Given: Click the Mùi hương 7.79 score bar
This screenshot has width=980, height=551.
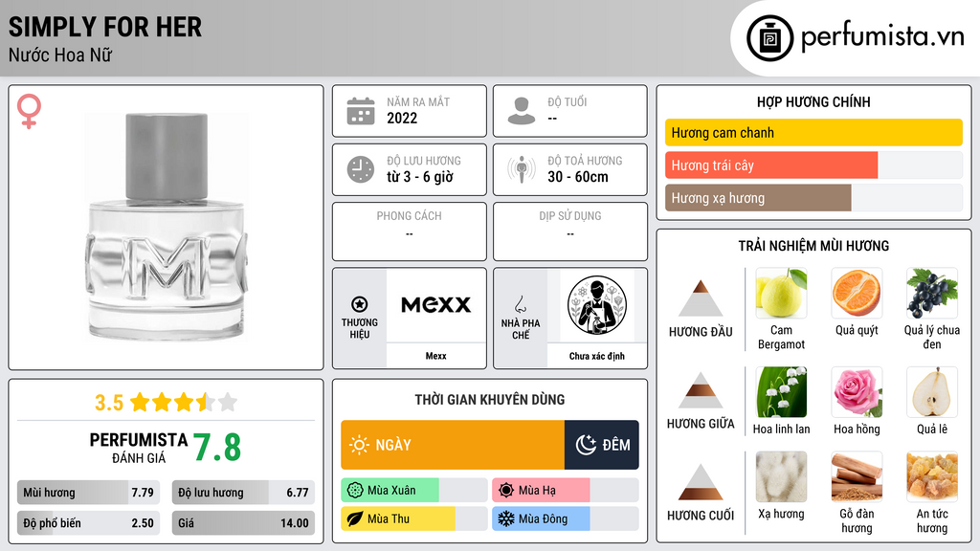Looking at the screenshot, I should pos(88,493).
